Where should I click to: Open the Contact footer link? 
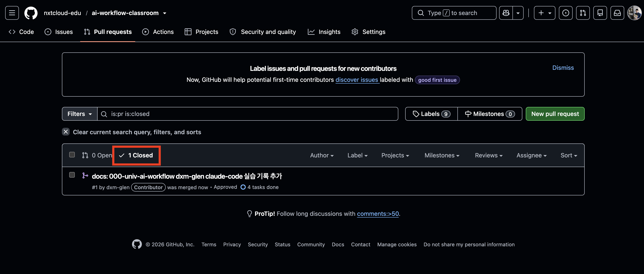[360, 245]
